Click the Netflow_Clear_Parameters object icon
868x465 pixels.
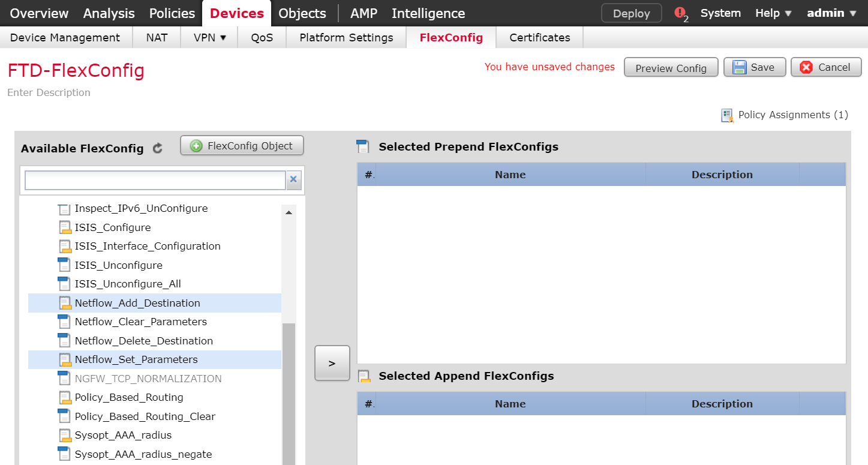click(64, 322)
